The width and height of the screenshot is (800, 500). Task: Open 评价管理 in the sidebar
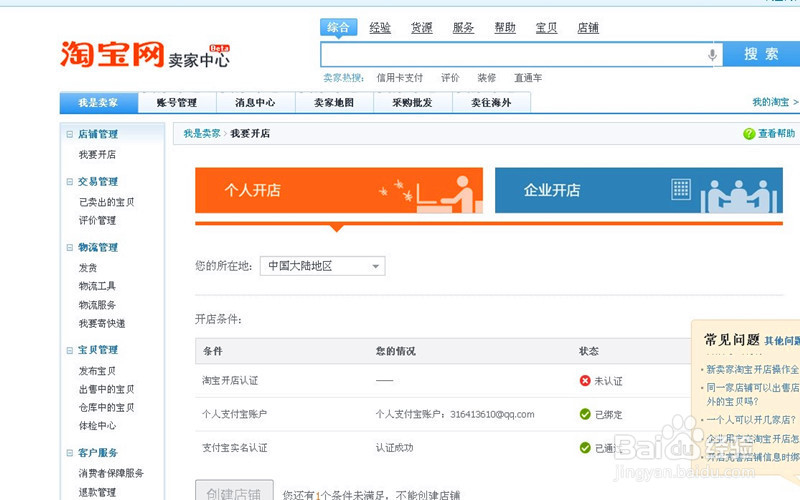coord(97,220)
